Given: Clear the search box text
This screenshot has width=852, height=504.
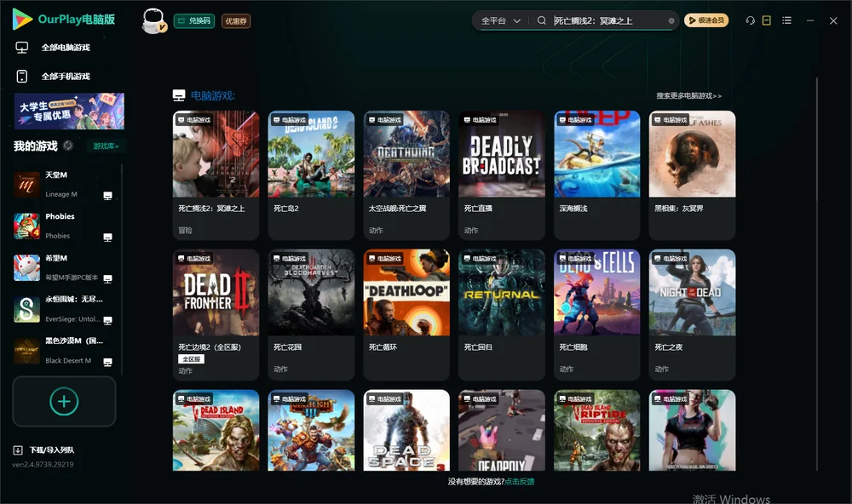Looking at the screenshot, I should click(x=671, y=21).
